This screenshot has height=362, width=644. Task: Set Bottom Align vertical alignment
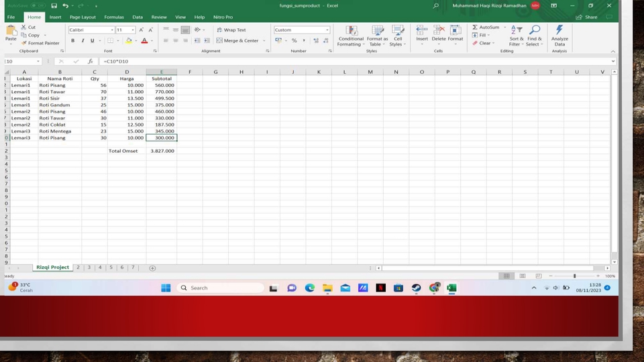(x=186, y=30)
